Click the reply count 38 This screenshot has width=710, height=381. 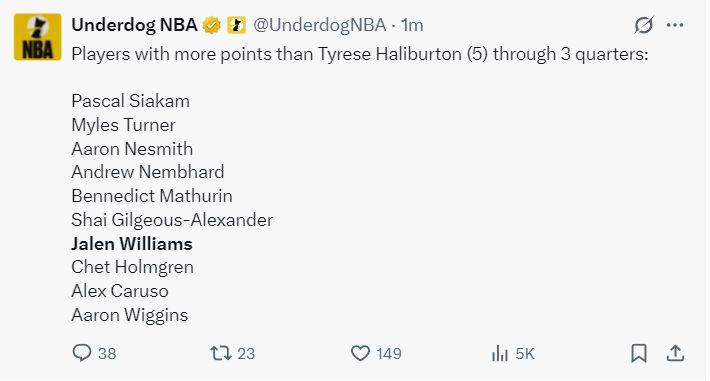point(107,353)
